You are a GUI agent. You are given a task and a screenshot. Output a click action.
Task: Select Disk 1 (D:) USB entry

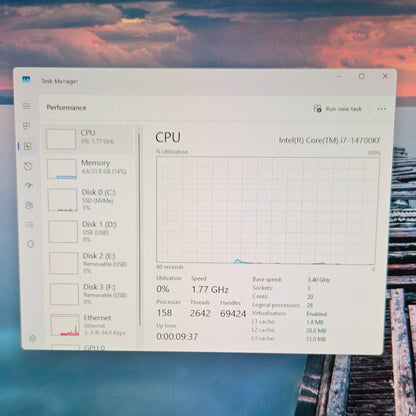90,232
